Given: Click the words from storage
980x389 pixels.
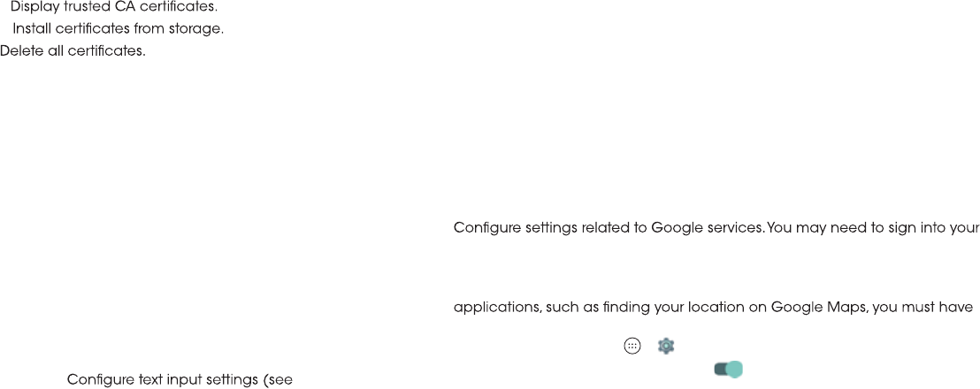Looking at the screenshot, I should coord(190,29).
